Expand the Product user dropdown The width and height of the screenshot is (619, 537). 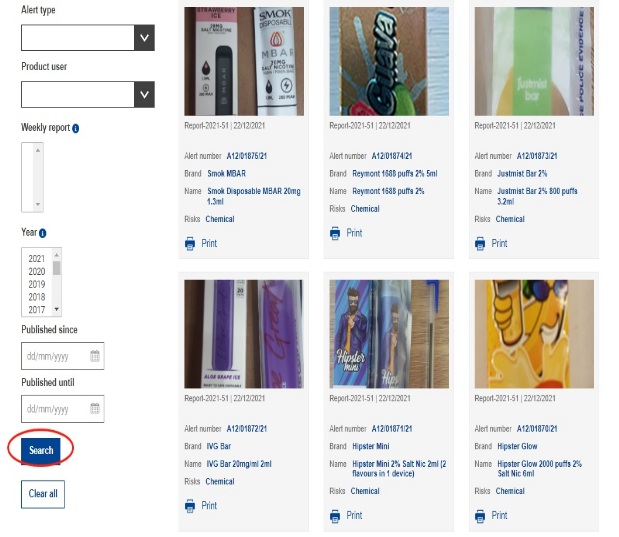point(144,94)
